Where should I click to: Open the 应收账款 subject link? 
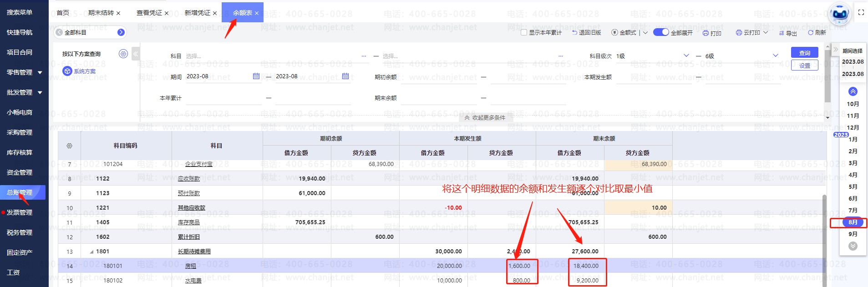(189, 179)
